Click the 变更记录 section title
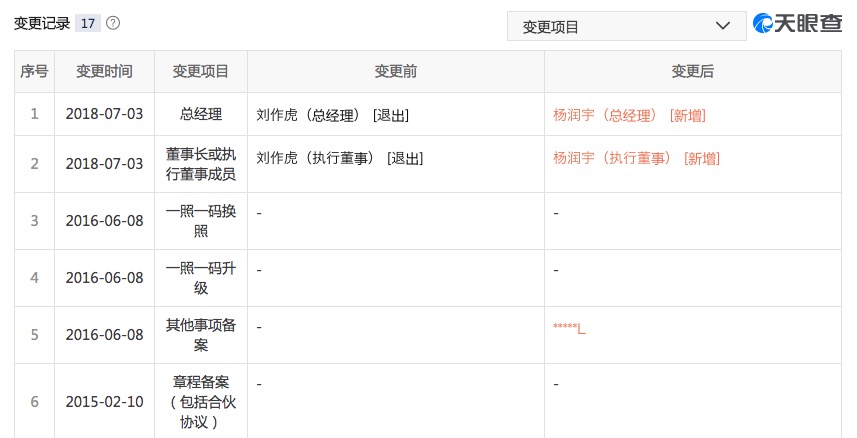The height and width of the screenshot is (438, 857). coord(42,23)
